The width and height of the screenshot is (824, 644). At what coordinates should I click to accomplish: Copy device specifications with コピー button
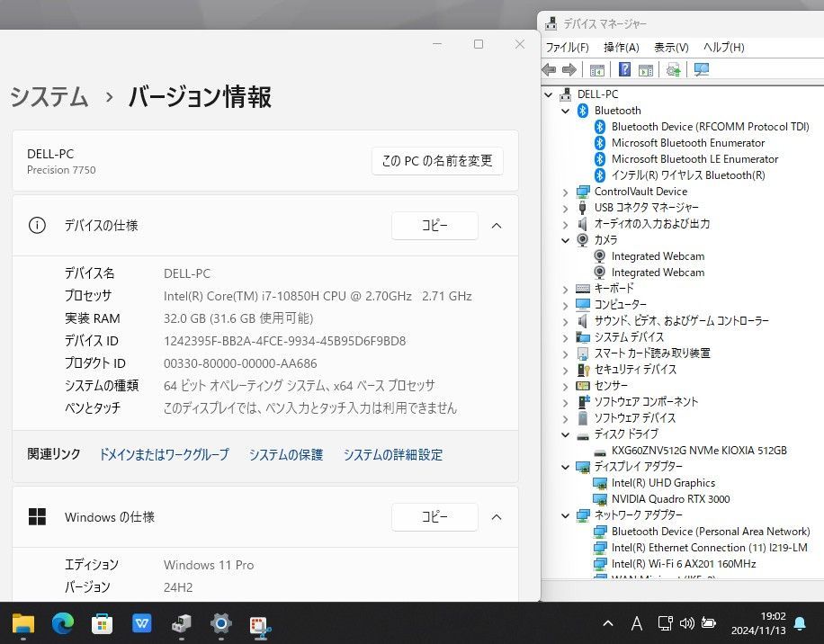coord(434,226)
